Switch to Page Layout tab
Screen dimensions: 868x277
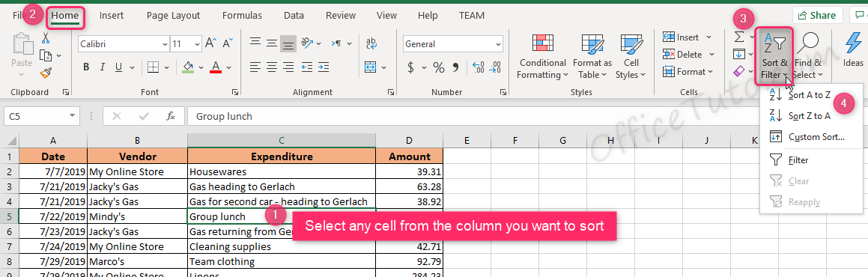click(x=173, y=16)
